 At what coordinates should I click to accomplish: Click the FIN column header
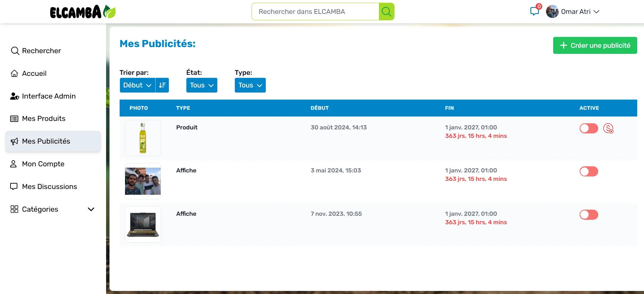tap(449, 108)
